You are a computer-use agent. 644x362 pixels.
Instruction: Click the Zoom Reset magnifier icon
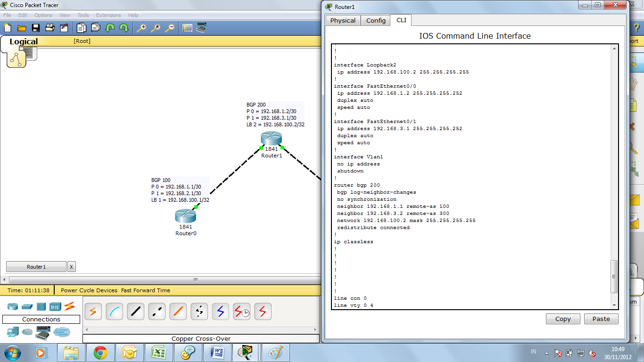[156, 28]
